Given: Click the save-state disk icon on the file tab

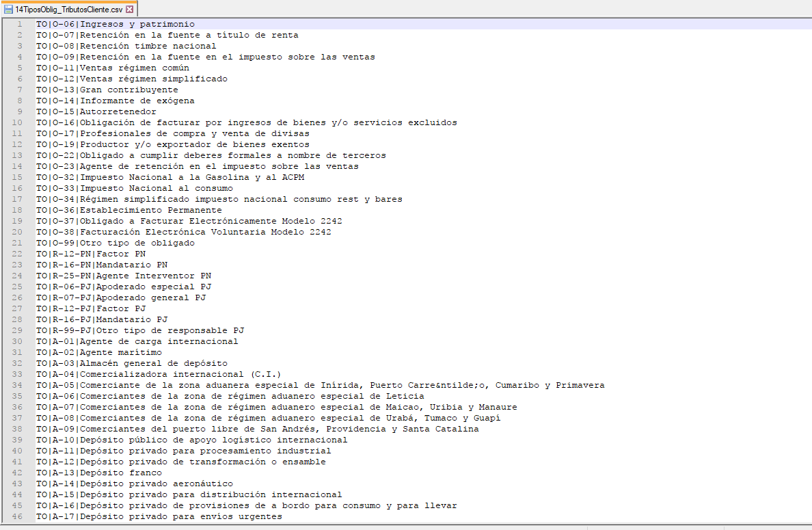Looking at the screenshot, I should coord(8,10).
